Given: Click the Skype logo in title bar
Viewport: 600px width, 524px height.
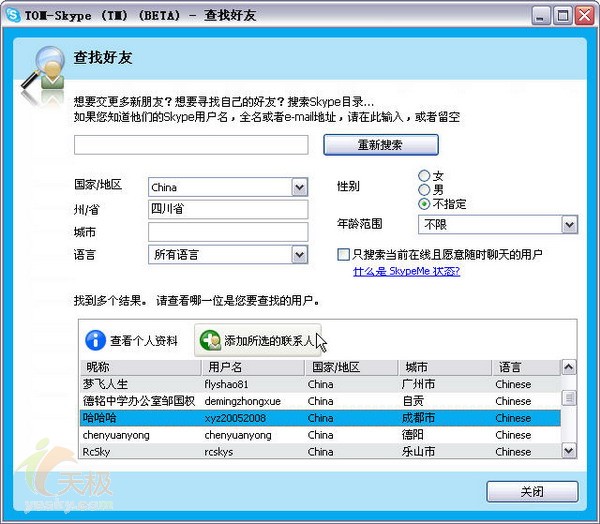Looking at the screenshot, I should 13,15.
